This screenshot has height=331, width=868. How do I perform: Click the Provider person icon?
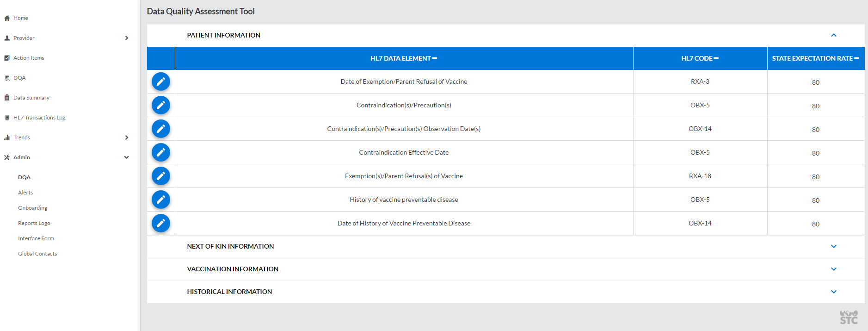coord(7,38)
